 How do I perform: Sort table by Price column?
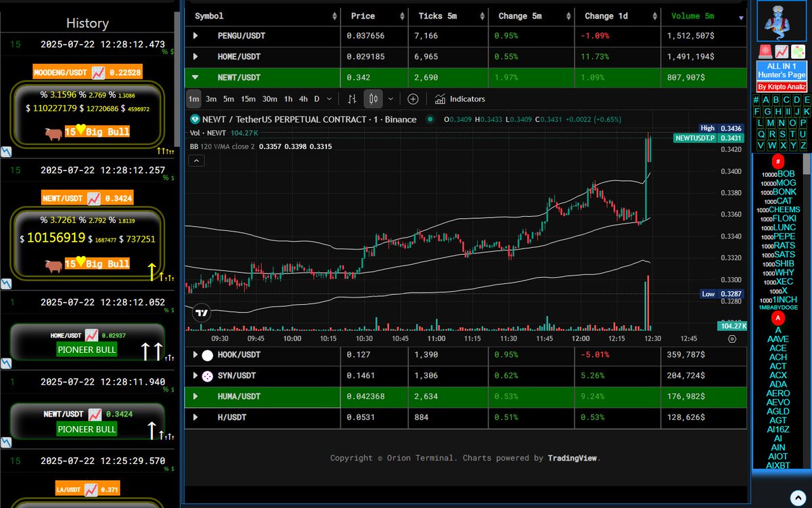click(375, 16)
